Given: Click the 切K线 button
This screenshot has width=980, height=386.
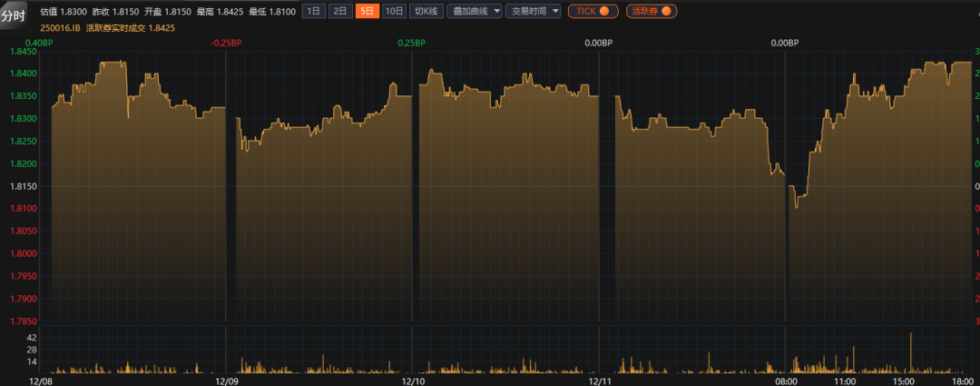Looking at the screenshot, I should [425, 11].
